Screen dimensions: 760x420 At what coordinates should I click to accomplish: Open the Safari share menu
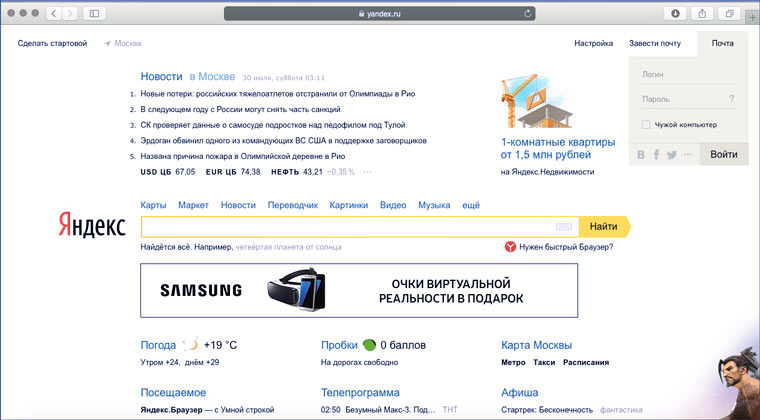[x=702, y=14]
